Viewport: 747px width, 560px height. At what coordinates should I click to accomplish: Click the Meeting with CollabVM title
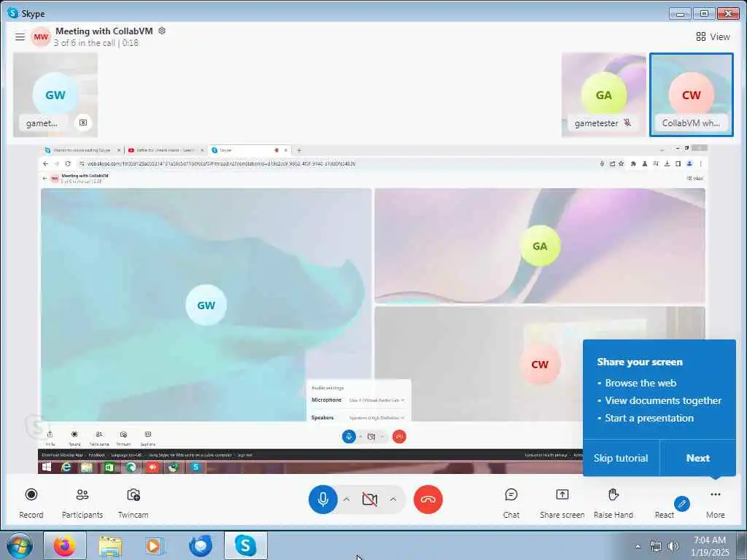(x=104, y=31)
